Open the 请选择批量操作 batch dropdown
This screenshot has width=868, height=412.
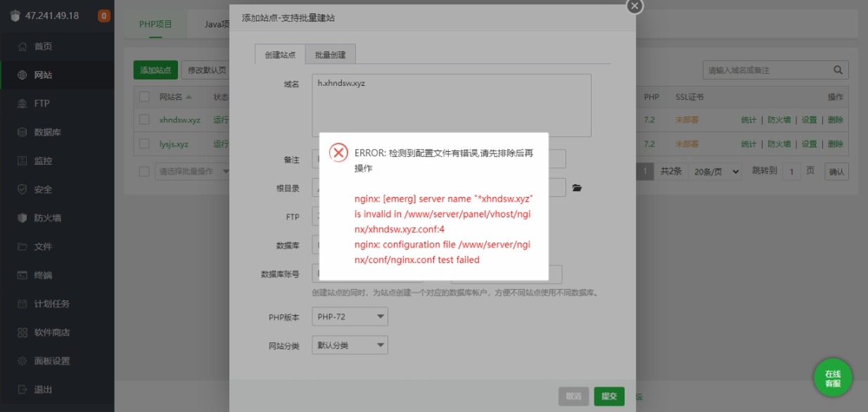tap(193, 171)
